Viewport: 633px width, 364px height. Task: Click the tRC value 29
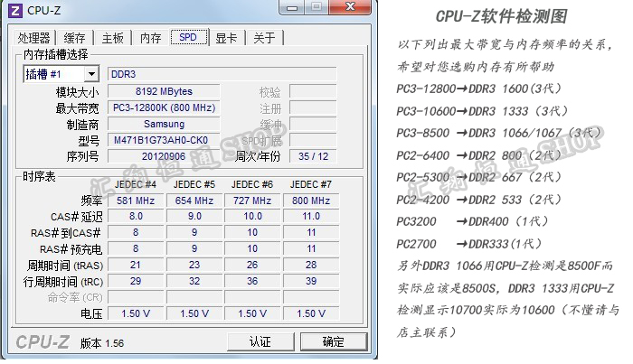136,281
